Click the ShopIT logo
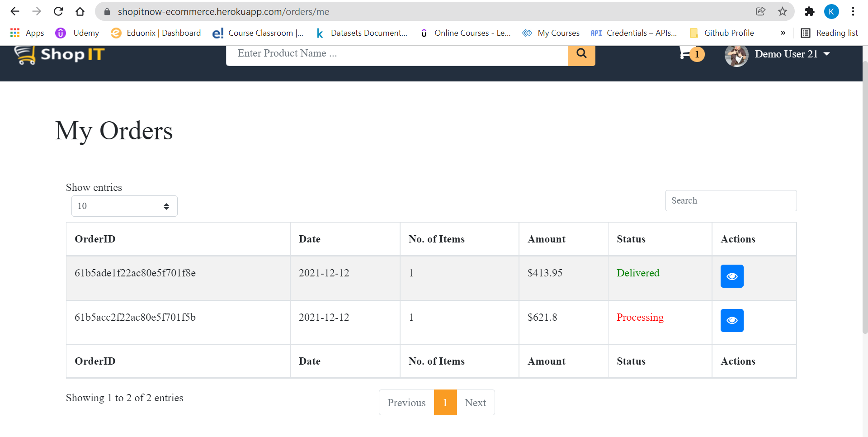The height and width of the screenshot is (437, 868). pos(58,54)
